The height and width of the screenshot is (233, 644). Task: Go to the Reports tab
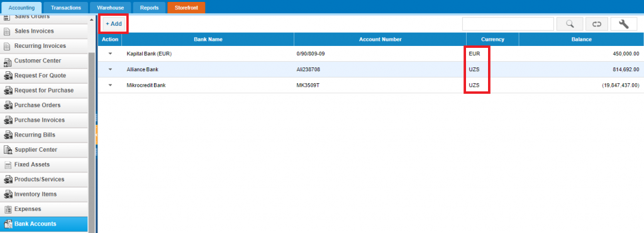click(x=149, y=8)
